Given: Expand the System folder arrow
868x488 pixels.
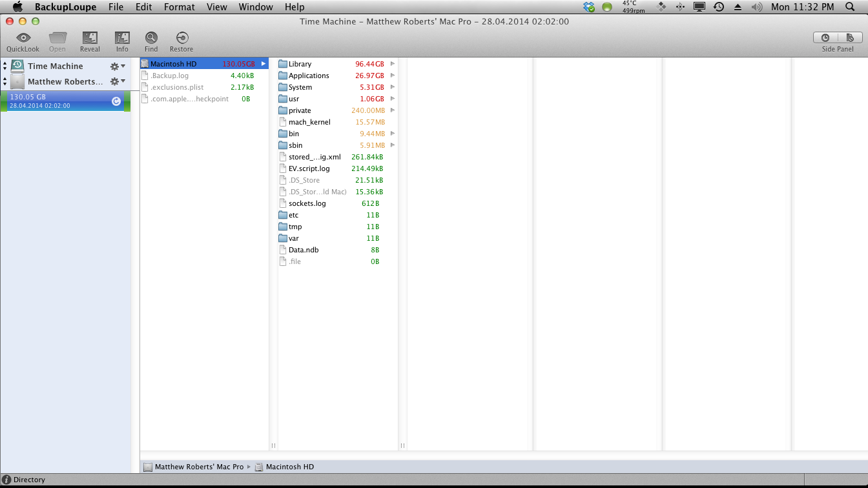Looking at the screenshot, I should tap(393, 87).
